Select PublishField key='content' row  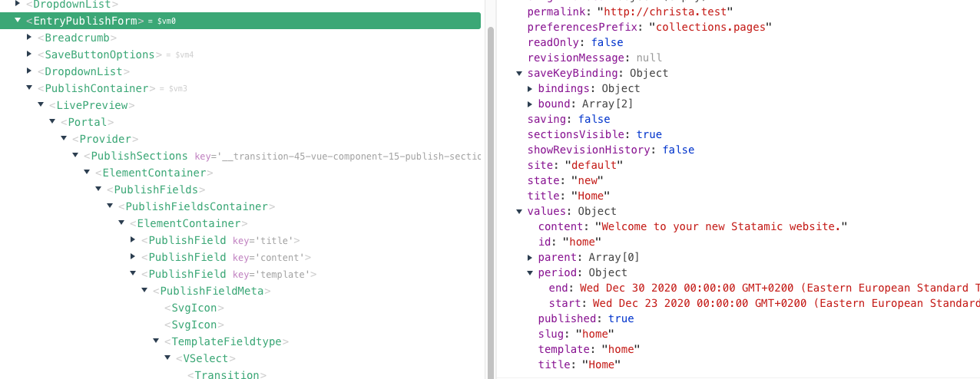[x=226, y=257]
